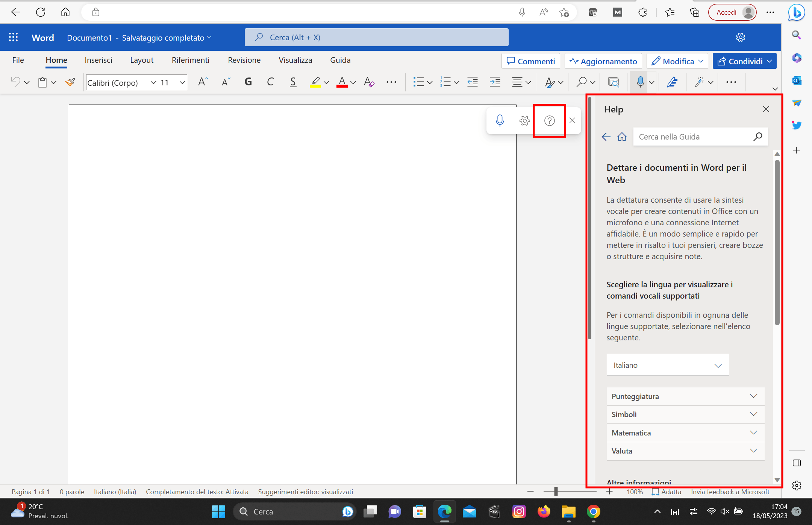Click the Condividi button
This screenshot has width=812, height=525.
(744, 61)
